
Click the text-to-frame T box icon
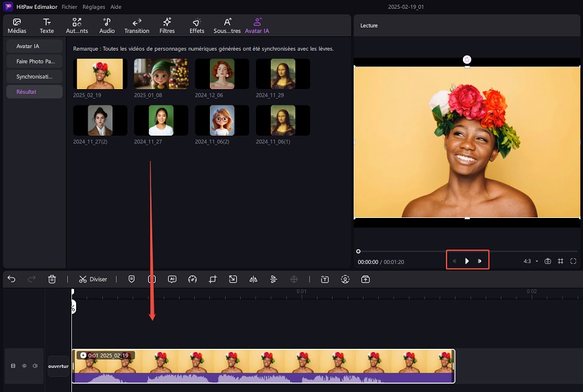point(324,279)
